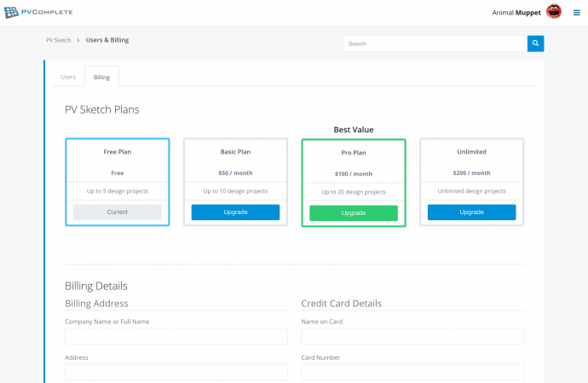Click the $100 / month price
This screenshot has height=383, width=588.
[x=354, y=174]
